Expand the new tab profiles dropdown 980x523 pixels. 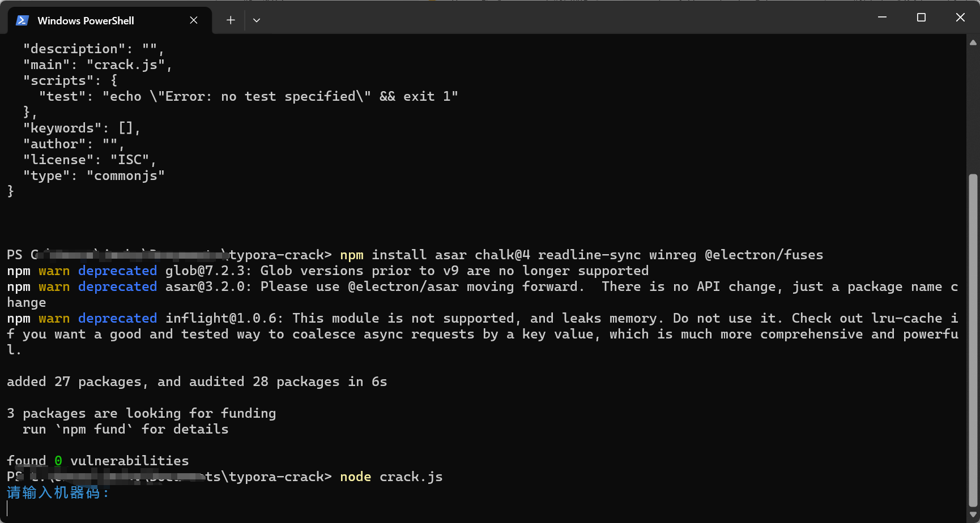point(257,20)
